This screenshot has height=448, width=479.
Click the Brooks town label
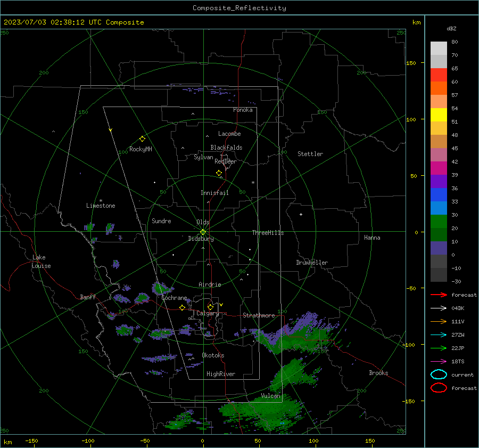(378, 373)
